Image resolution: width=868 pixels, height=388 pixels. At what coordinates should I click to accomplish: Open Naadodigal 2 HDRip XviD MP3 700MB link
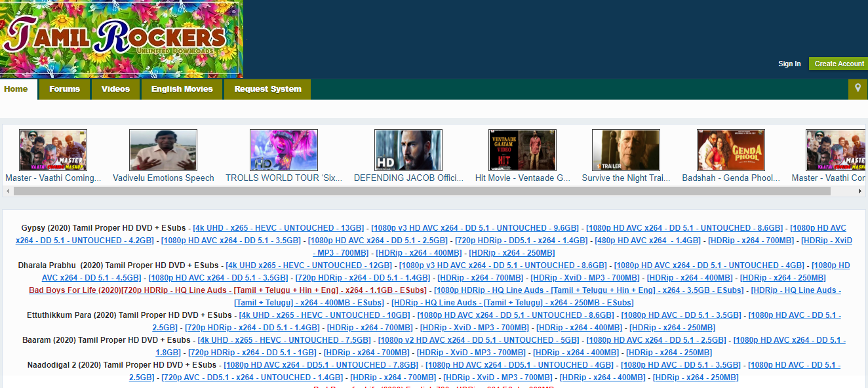pos(498,378)
